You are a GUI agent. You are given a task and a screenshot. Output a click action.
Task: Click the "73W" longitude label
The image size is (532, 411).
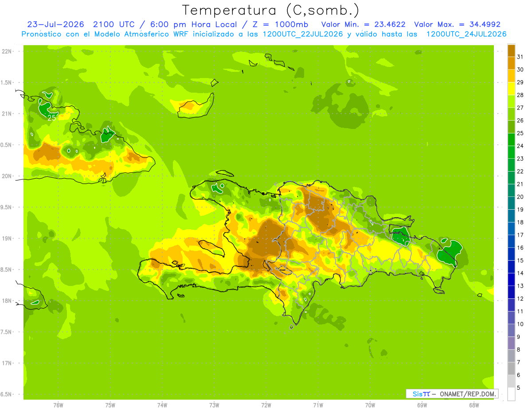(x=214, y=405)
